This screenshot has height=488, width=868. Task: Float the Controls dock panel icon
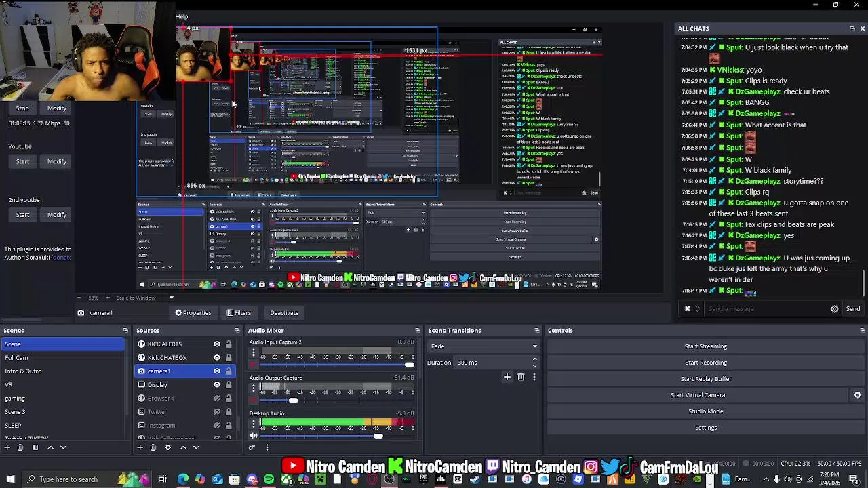tap(862, 331)
